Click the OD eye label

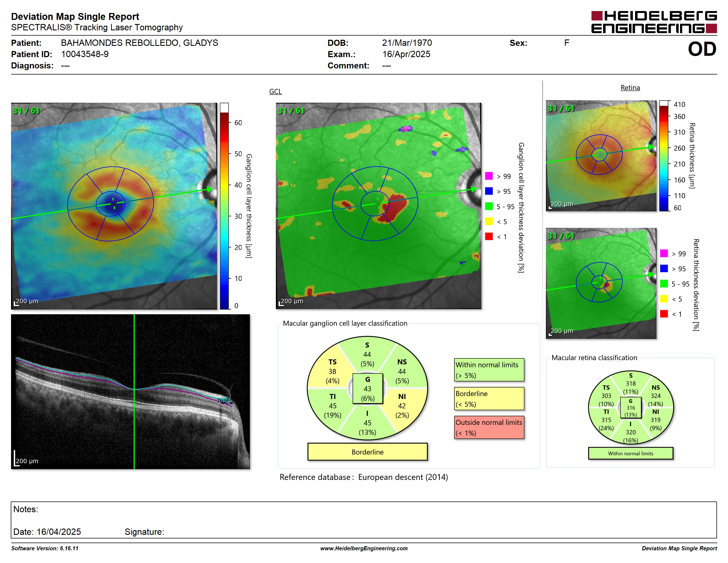coord(702,49)
